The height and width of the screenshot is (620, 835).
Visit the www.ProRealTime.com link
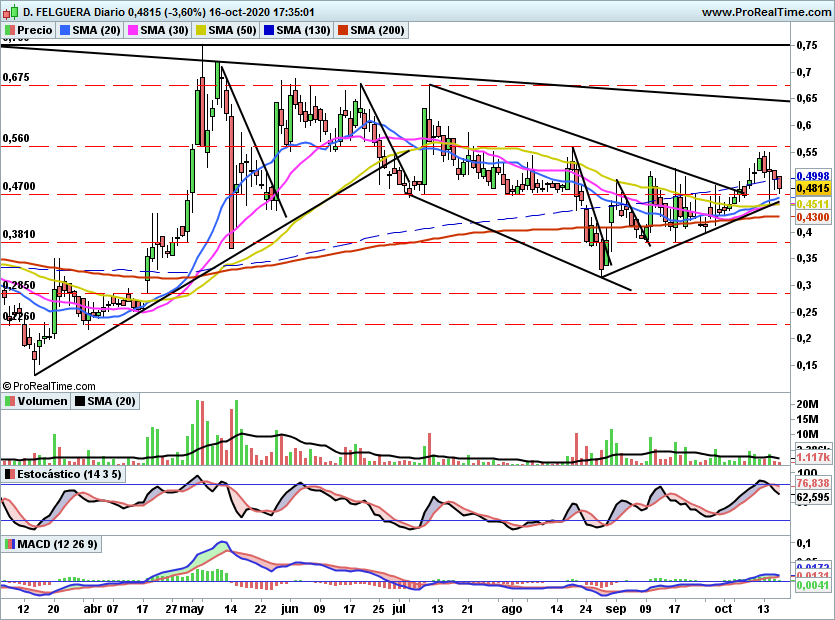click(766, 12)
